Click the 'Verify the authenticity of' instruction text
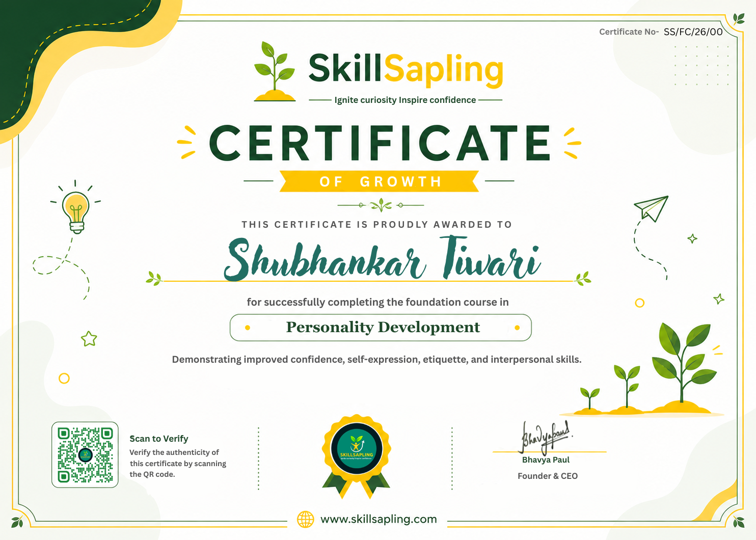The image size is (756, 540). [x=174, y=452]
